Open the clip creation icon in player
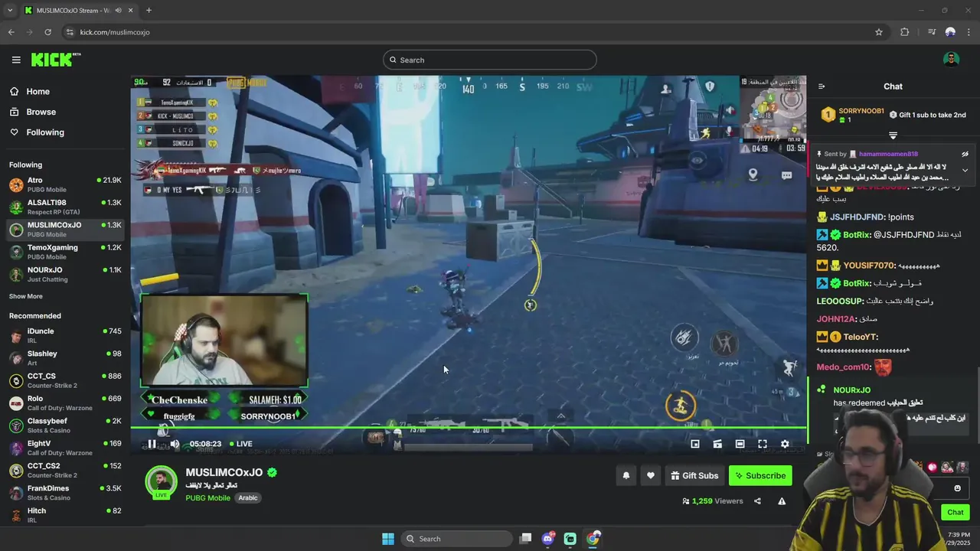 pyautogui.click(x=717, y=444)
